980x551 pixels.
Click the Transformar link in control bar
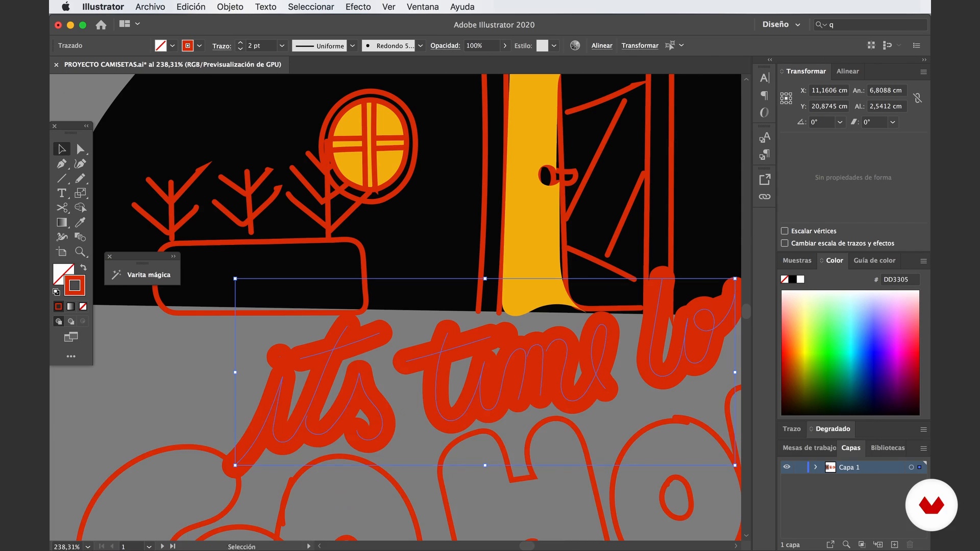point(640,45)
